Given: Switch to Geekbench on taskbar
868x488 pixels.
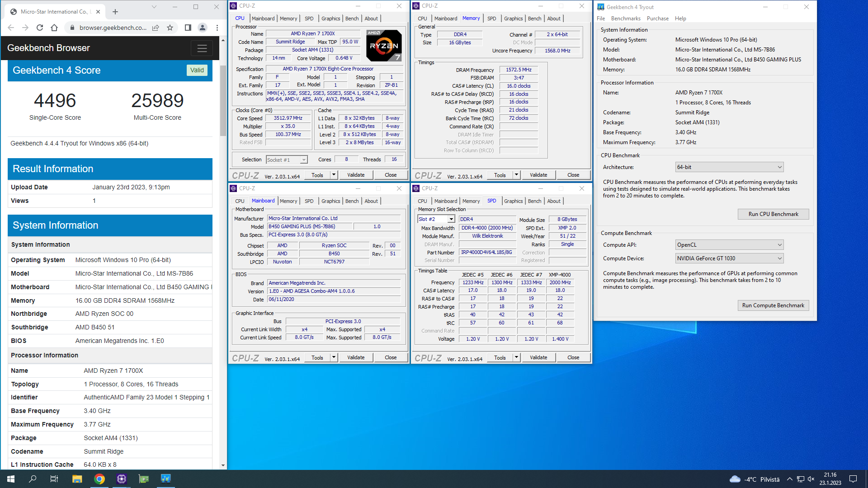Looking at the screenshot, I should click(166, 479).
